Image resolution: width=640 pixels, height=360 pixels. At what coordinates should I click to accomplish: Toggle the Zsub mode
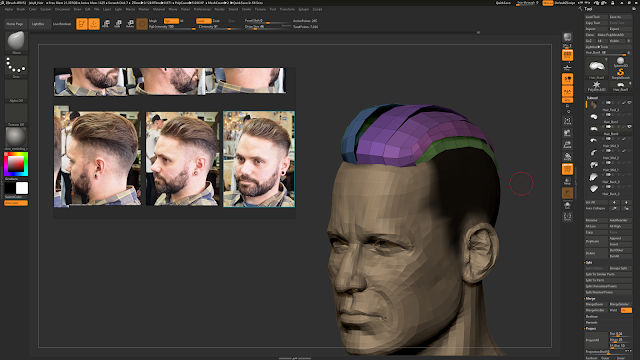click(x=216, y=21)
